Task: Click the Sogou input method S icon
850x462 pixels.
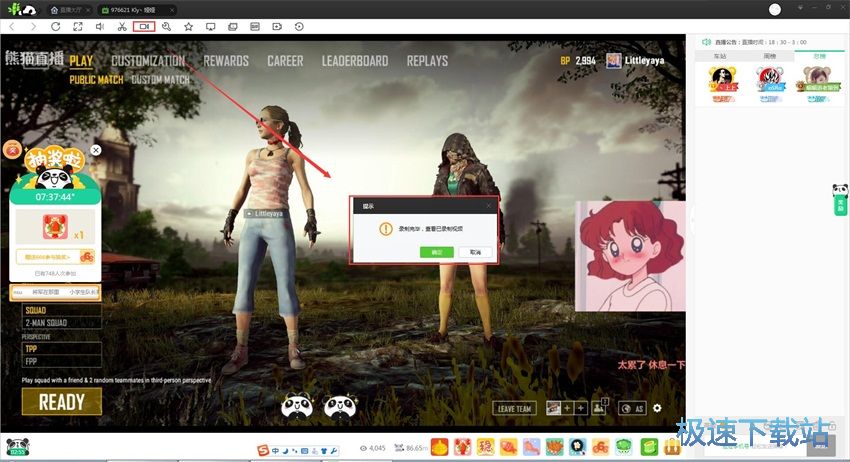Action: [x=263, y=450]
